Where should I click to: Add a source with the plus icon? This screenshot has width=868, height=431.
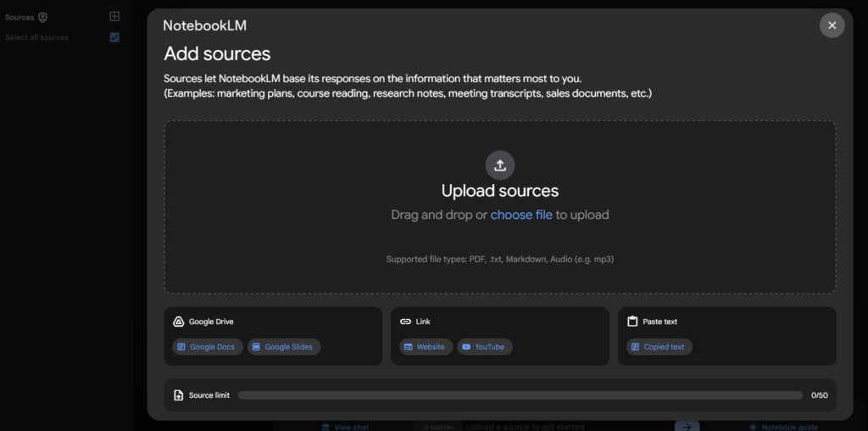coord(114,17)
